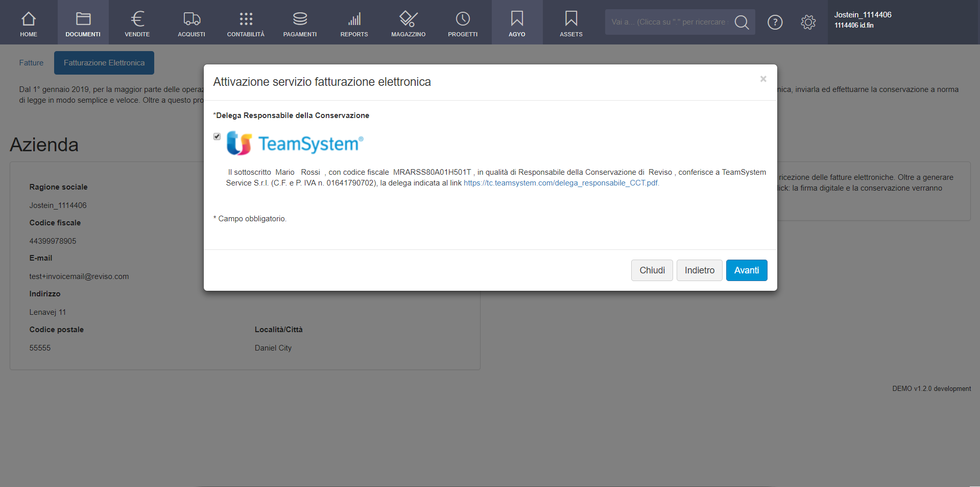Click the Avanti button
980x487 pixels.
click(x=747, y=270)
